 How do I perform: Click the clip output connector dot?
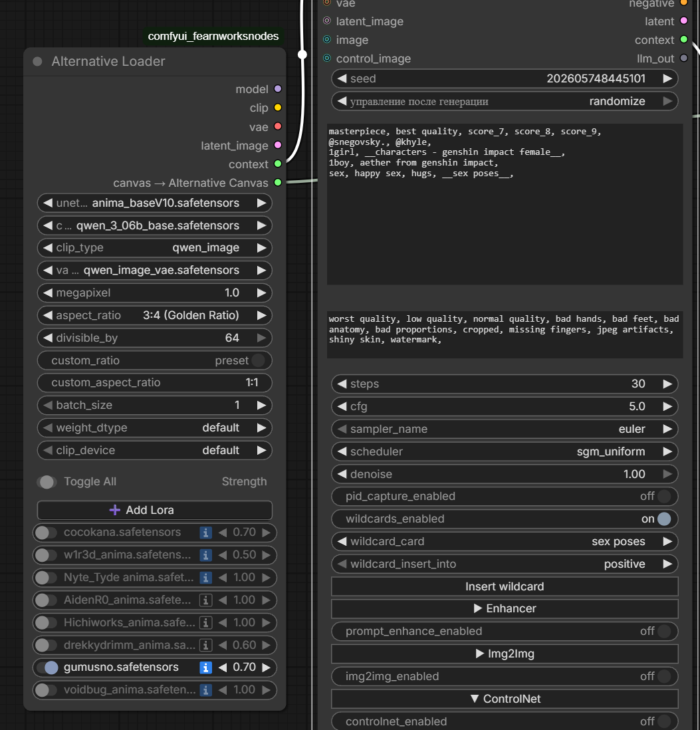tap(278, 108)
